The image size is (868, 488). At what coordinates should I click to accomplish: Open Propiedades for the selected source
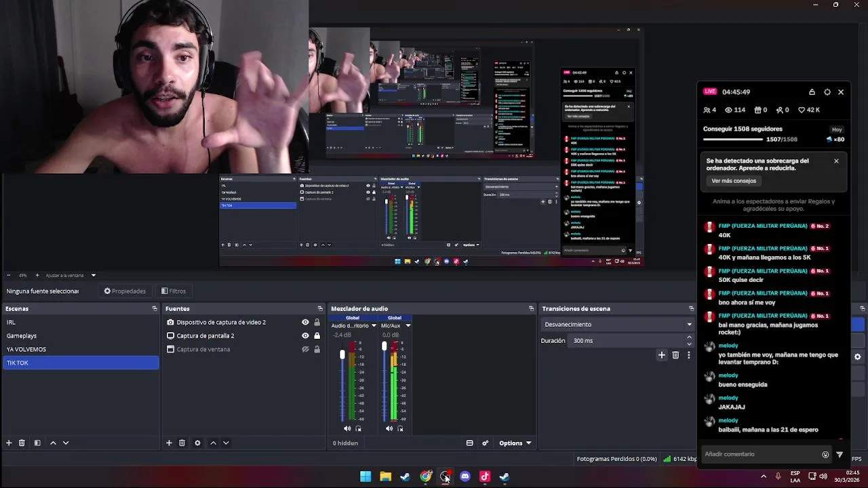pyautogui.click(x=125, y=291)
